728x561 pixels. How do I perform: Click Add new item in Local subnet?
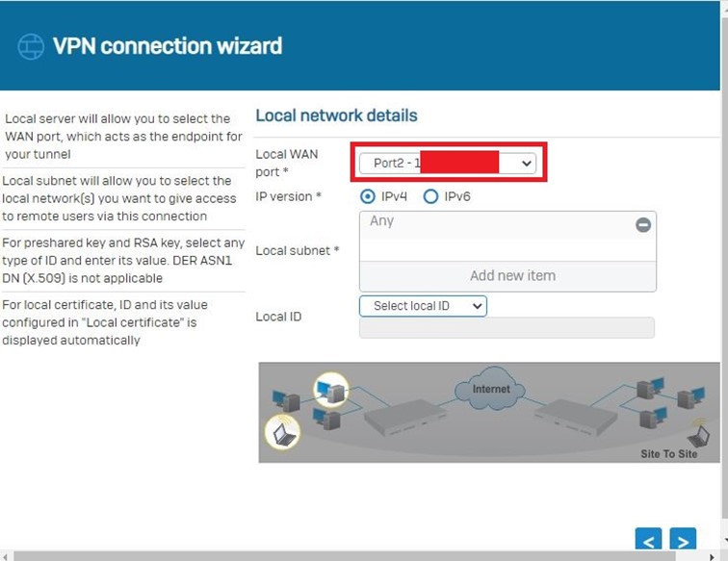click(511, 275)
